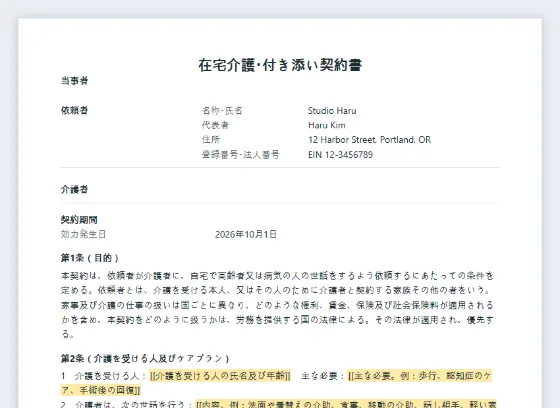Click the Studio Haru value

pos(332,111)
